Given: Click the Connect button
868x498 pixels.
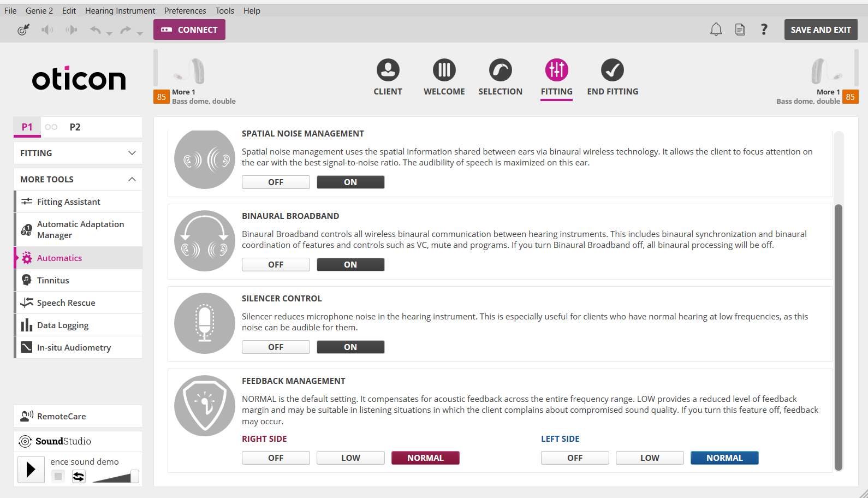Looking at the screenshot, I should click(189, 29).
